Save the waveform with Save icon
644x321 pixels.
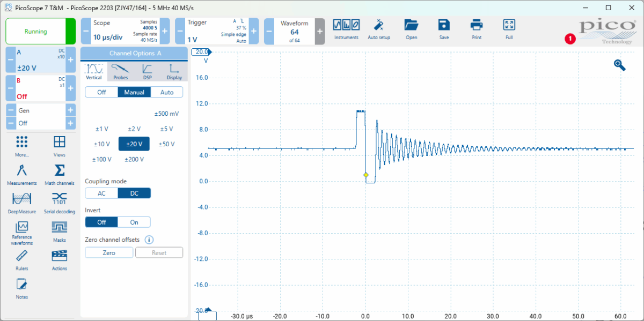[444, 29]
